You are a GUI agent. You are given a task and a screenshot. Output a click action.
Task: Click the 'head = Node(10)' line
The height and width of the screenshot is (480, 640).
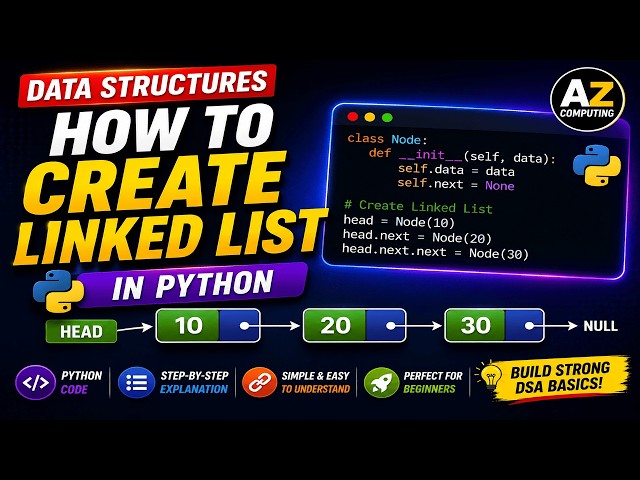[x=399, y=221]
